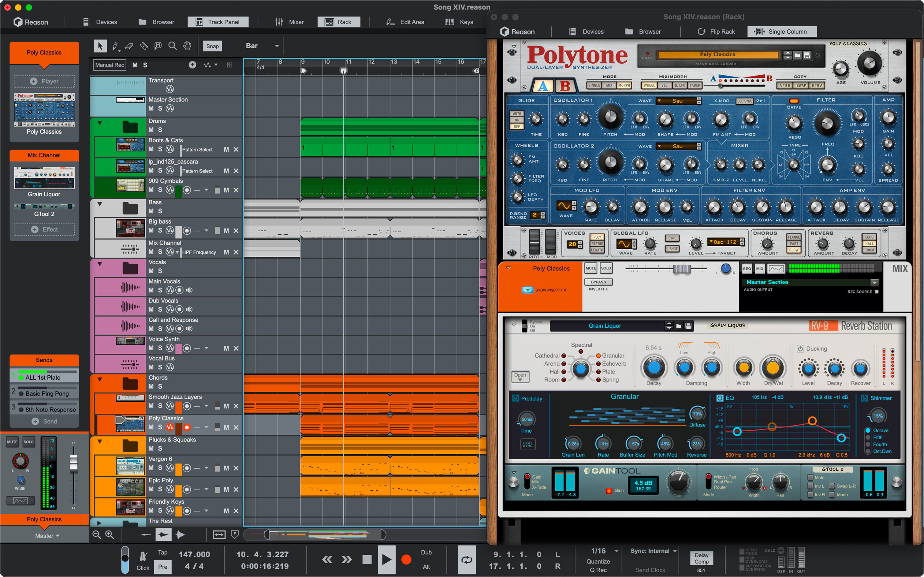Image resolution: width=924 pixels, height=577 pixels.
Task: Select the Eraser tool
Action: click(129, 46)
